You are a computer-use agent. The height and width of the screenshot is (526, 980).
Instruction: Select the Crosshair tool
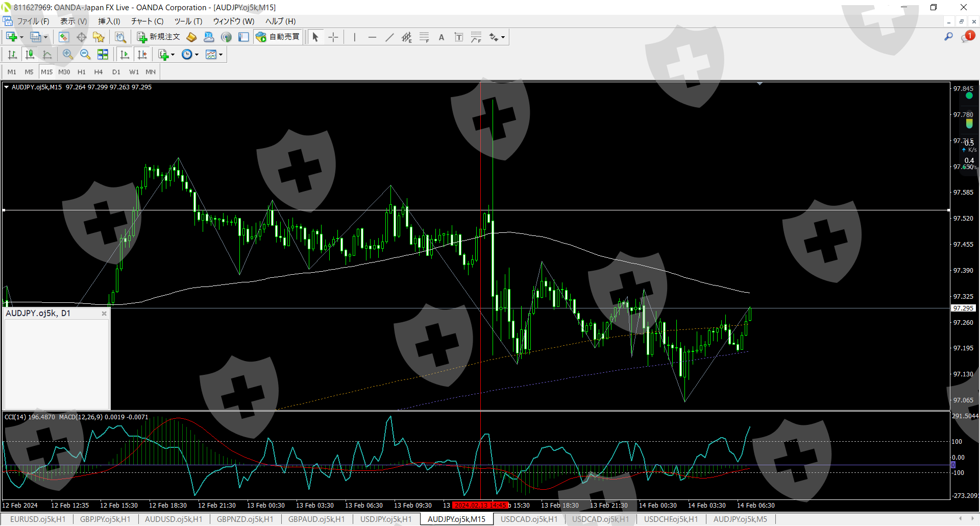click(x=333, y=37)
